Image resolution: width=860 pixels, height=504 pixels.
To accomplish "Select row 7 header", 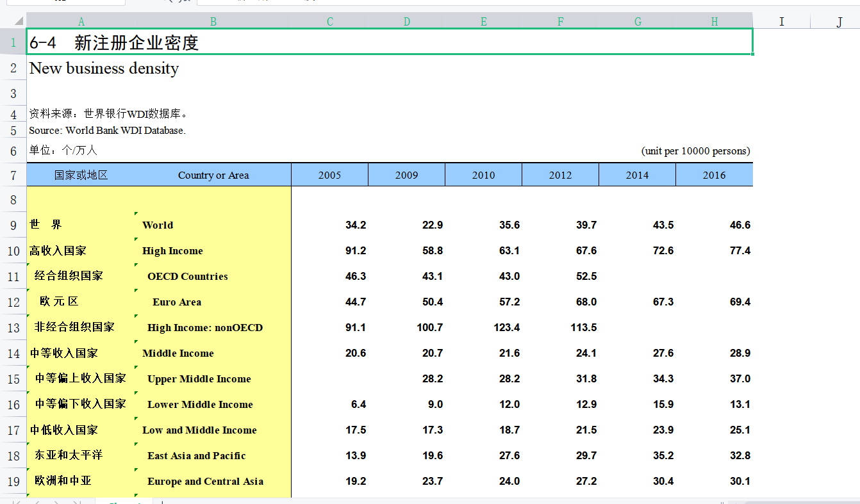I will [13, 175].
